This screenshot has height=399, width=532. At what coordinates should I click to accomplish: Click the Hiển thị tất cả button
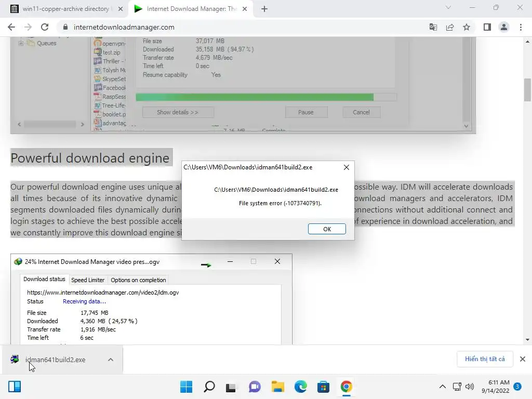coord(485,359)
